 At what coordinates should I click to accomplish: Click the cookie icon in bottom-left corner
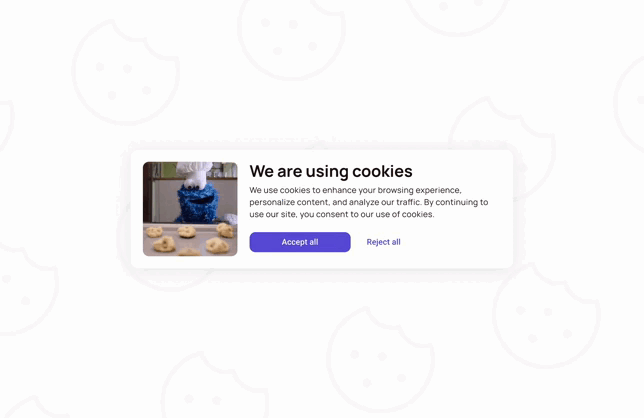[x=29, y=407]
